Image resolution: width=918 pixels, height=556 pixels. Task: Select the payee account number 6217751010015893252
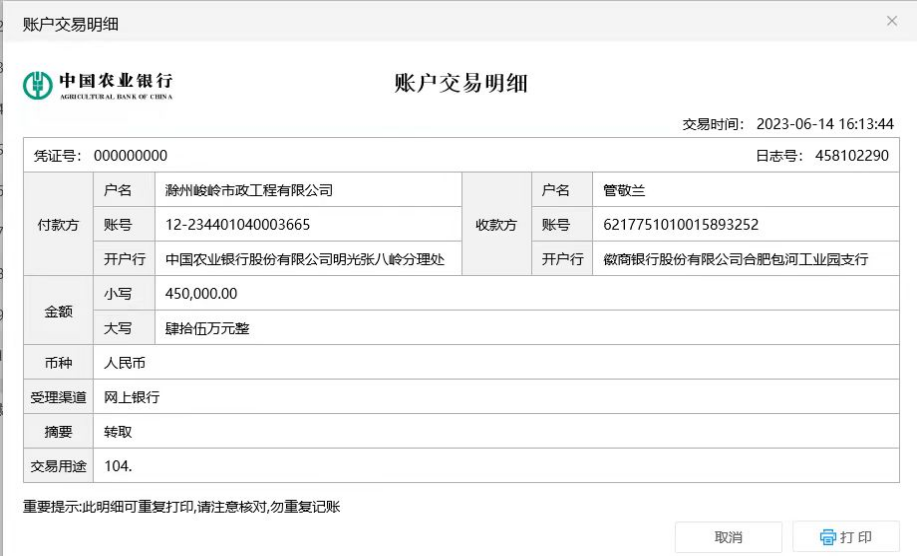681,225
